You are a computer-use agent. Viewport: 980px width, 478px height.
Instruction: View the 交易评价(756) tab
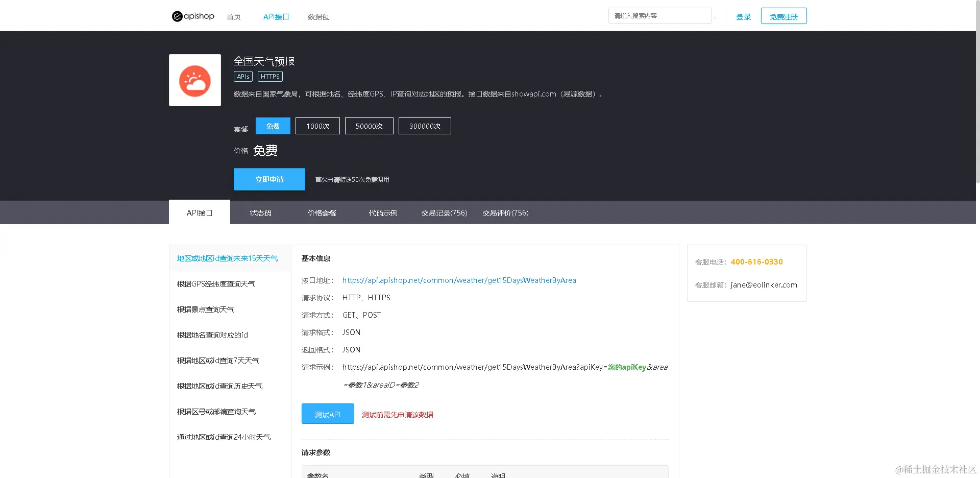pos(506,213)
